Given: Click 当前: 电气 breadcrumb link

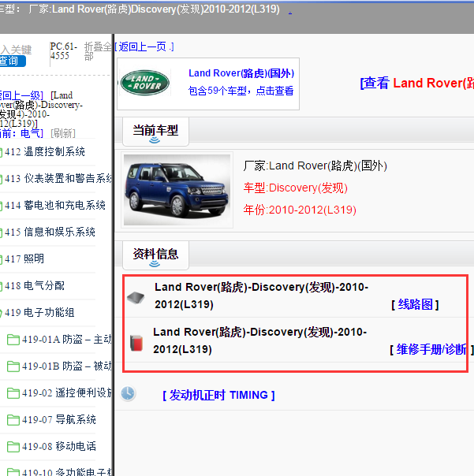Looking at the screenshot, I should coord(21,133).
